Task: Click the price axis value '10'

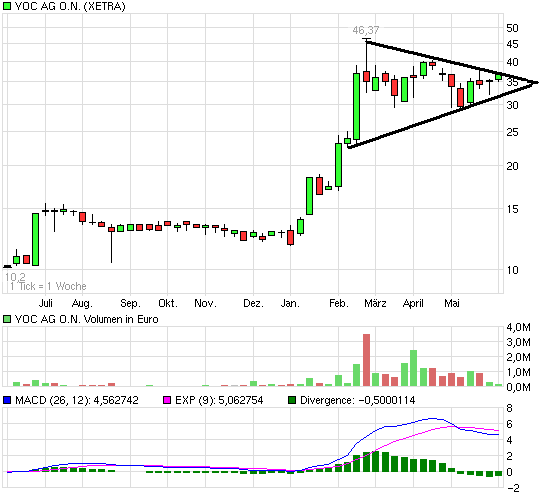Action: click(x=512, y=270)
